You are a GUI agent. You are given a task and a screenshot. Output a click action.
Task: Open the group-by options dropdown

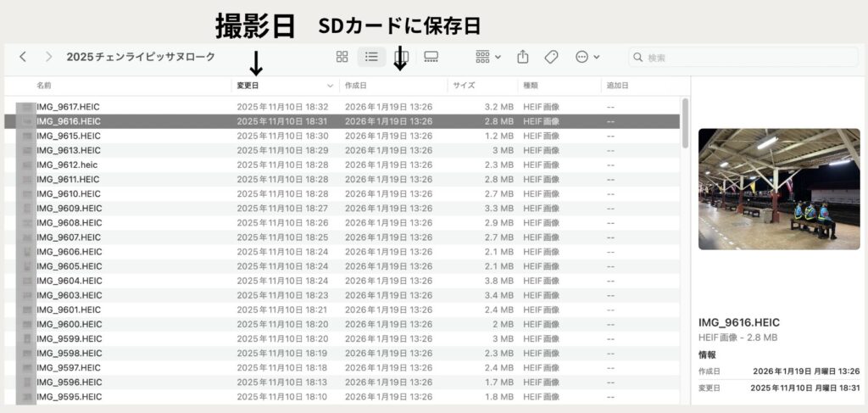coord(488,57)
